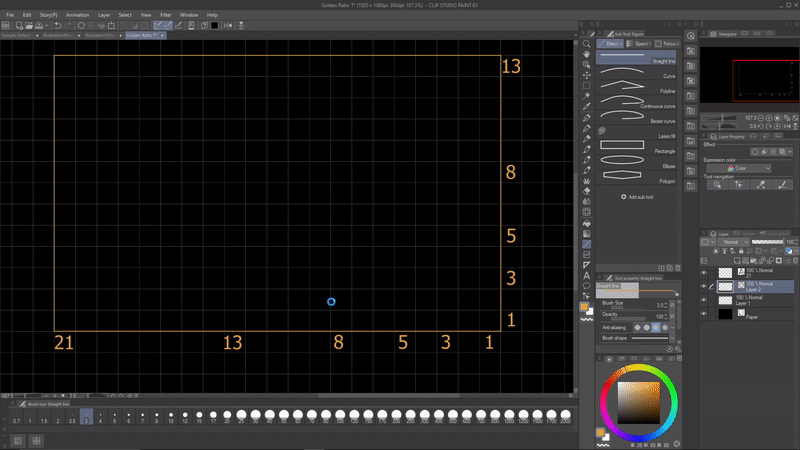The height and width of the screenshot is (450, 800).
Task: Click the Undo arrow in command bar
Action: tap(58, 26)
